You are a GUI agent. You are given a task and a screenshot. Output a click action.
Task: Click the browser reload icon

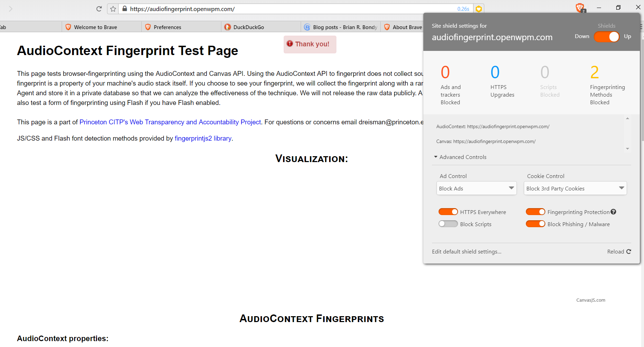tap(99, 9)
